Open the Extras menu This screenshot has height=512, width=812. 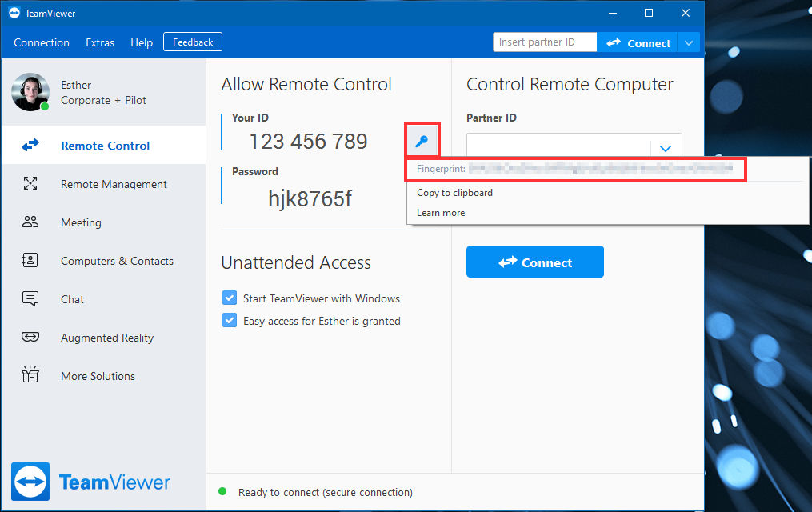(x=100, y=42)
